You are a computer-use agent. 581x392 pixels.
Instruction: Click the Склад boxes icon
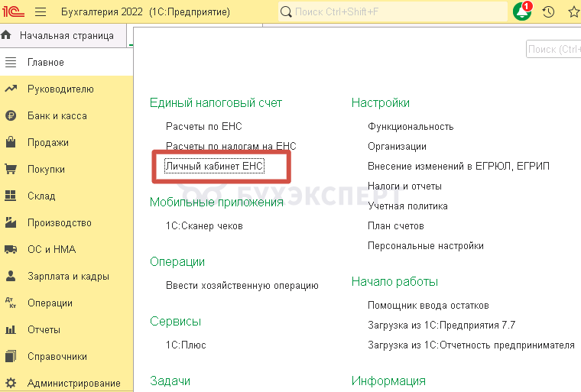pyautogui.click(x=11, y=196)
